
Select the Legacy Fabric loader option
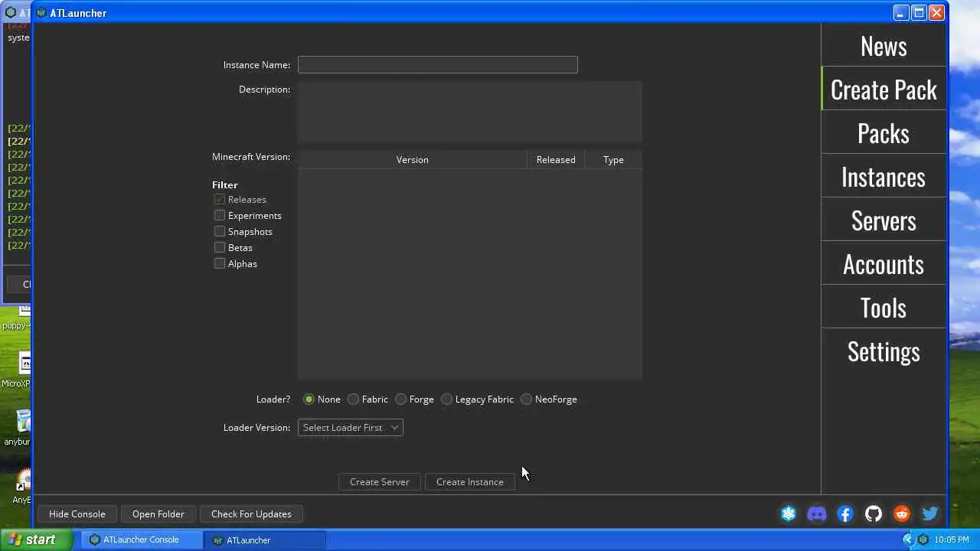pyautogui.click(x=446, y=399)
